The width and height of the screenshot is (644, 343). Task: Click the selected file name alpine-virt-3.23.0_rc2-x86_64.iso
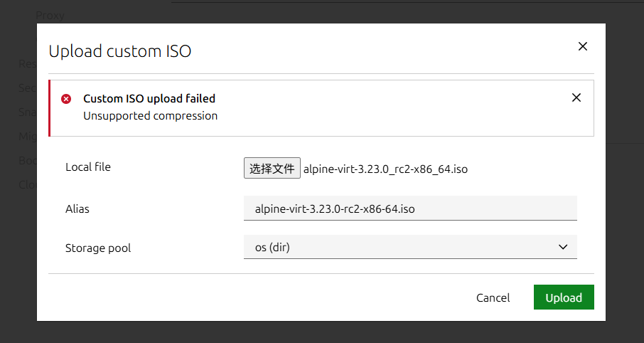point(385,169)
